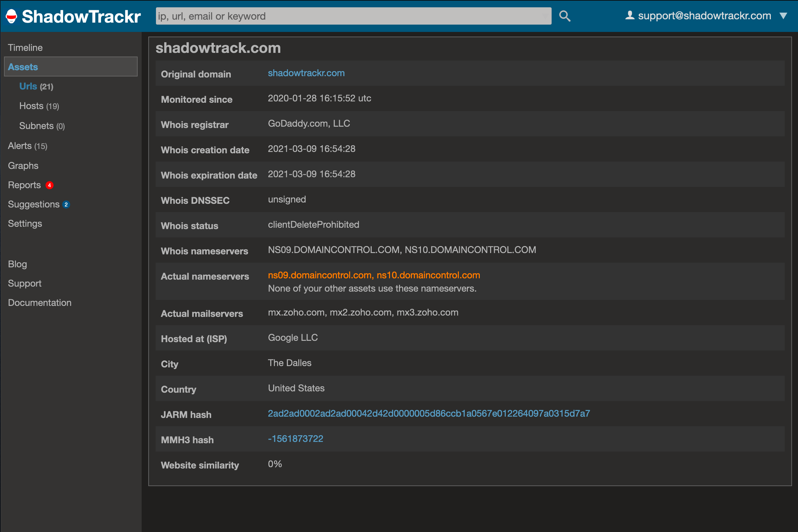
Task: Switch to the Timeline view
Action: (25, 48)
